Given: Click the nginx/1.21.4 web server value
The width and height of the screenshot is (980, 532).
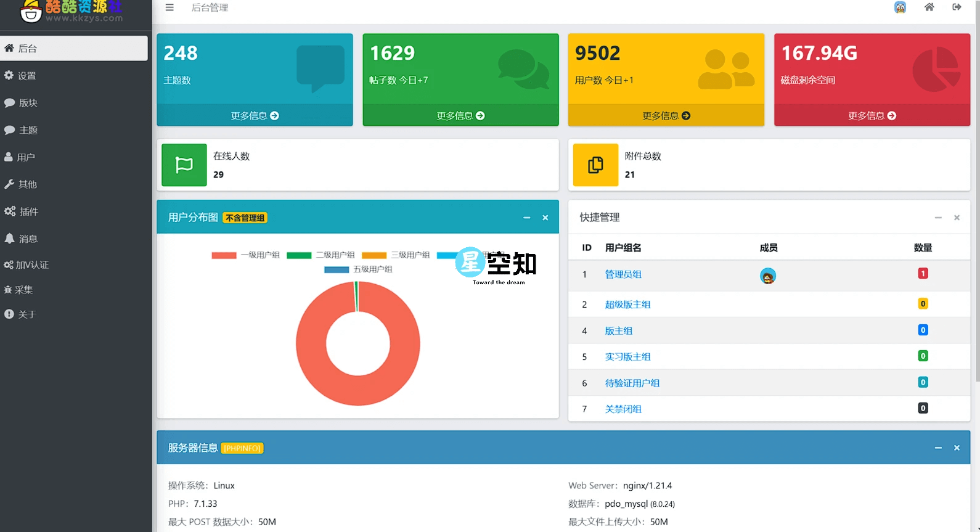Looking at the screenshot, I should [647, 486].
